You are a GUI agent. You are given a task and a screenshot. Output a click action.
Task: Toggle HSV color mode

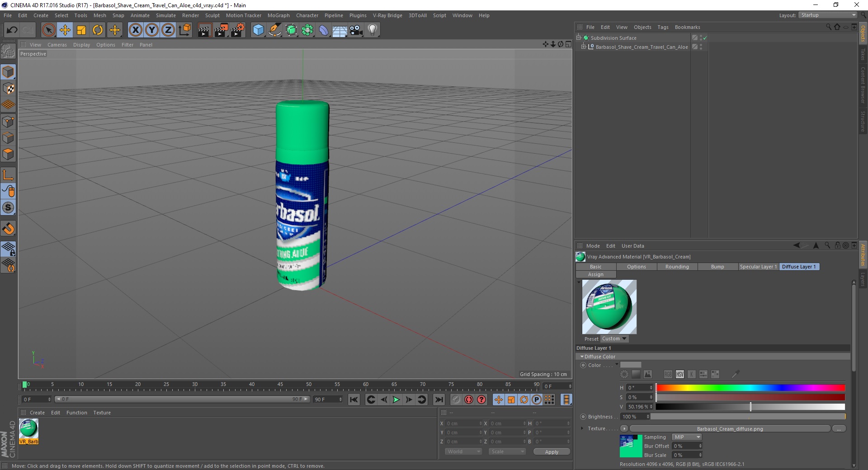(679, 374)
